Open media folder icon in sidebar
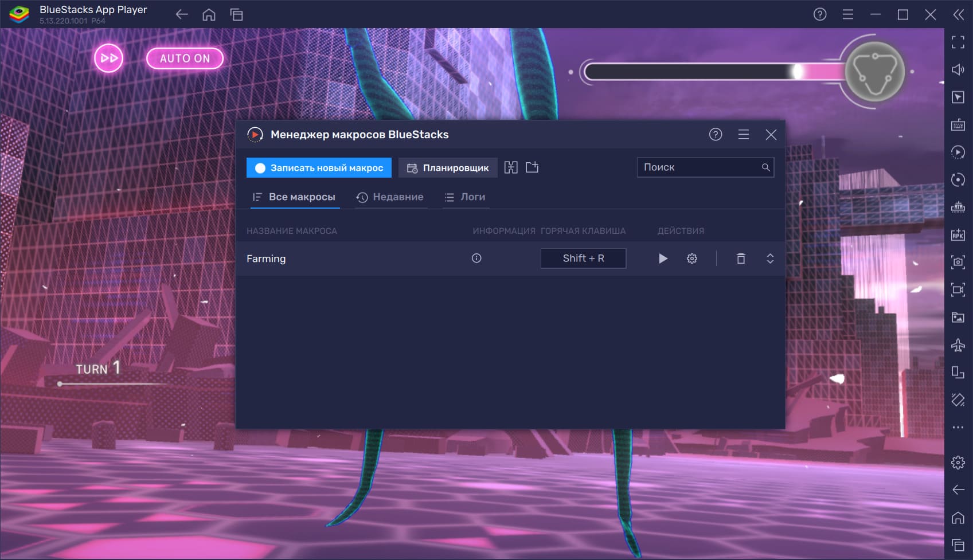 (x=958, y=317)
